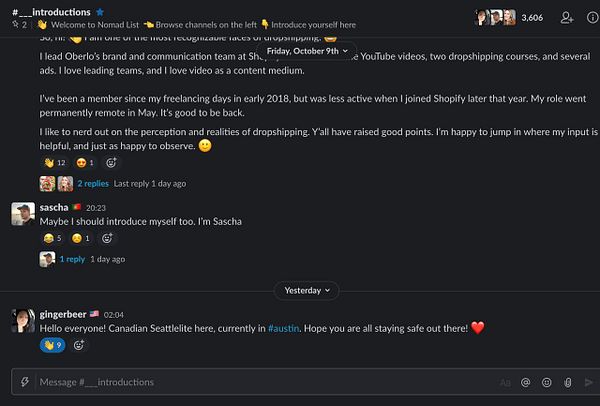Expand the Yesterday date dropdown
Viewport: 600px width, 406px height.
(307, 290)
